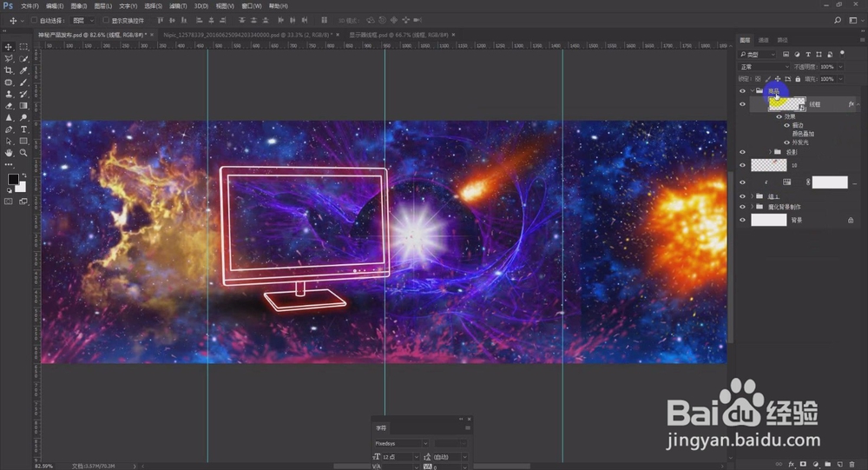This screenshot has height=470, width=868.
Task: Open the opacity 100% dropdown arrow
Action: (x=840, y=67)
